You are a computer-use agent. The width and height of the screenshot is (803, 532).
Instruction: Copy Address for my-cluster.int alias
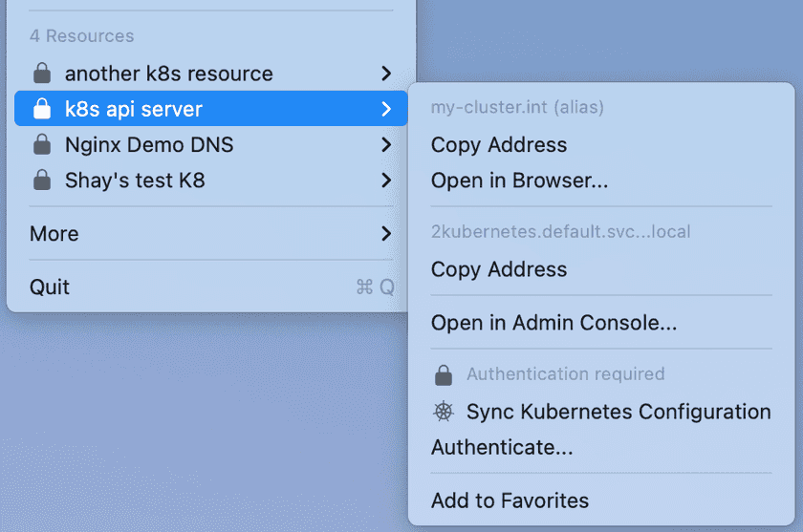[499, 145]
